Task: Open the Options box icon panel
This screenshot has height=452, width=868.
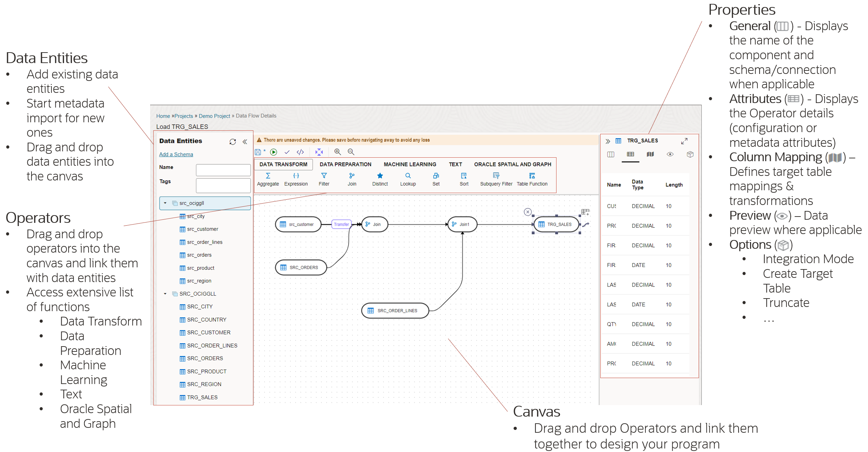Action: (690, 155)
